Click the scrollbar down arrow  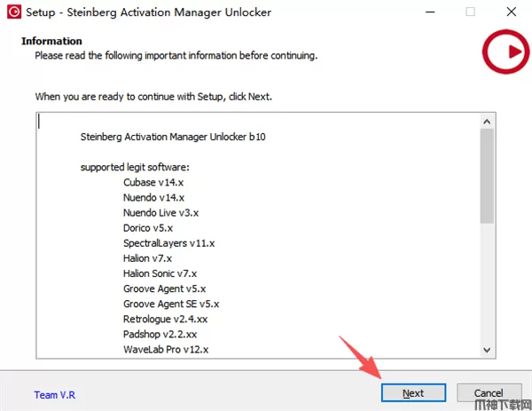click(487, 350)
